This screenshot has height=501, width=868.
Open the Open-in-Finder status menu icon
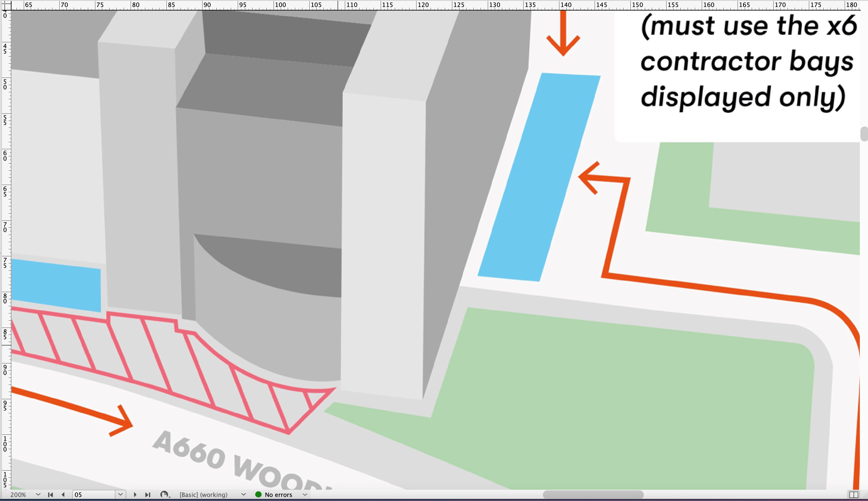[x=165, y=495]
